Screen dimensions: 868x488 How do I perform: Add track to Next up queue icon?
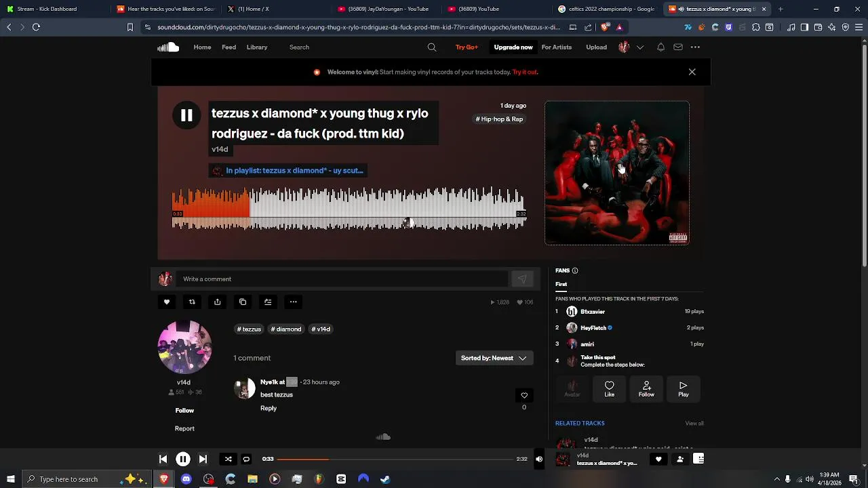(x=268, y=302)
